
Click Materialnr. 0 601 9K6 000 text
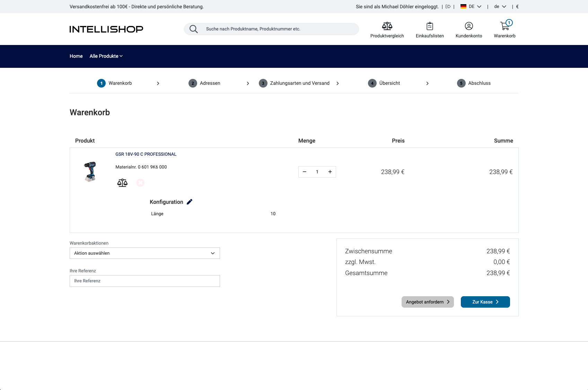point(141,167)
